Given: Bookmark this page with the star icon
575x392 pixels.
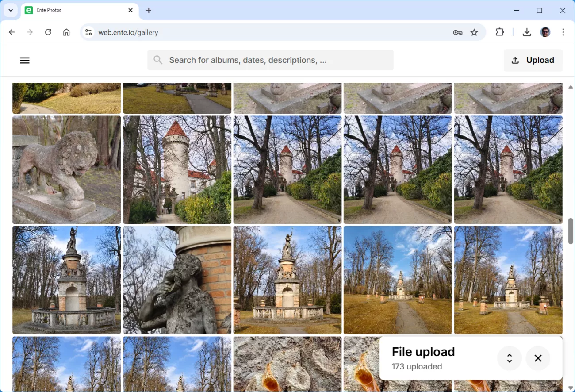Looking at the screenshot, I should tap(474, 32).
